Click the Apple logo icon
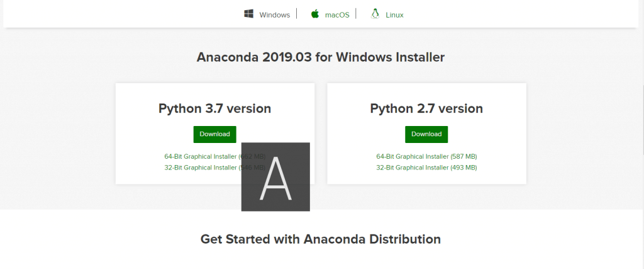This screenshot has width=644, height=269. click(x=315, y=14)
